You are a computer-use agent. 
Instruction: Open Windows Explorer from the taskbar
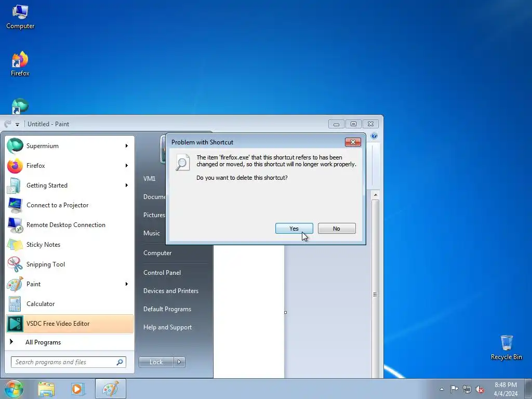pyautogui.click(x=46, y=389)
